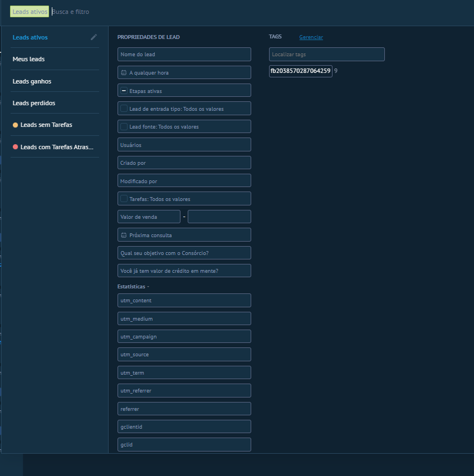Open the Usuários selector

tap(184, 145)
